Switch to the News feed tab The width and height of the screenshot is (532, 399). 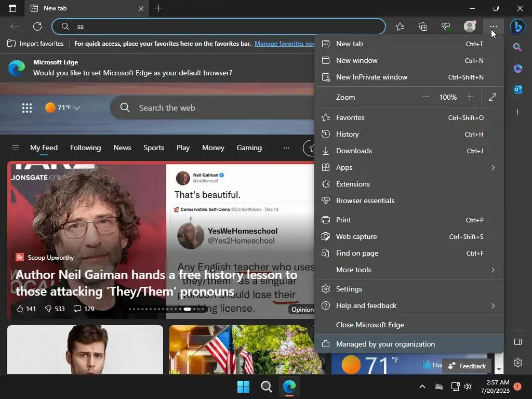[x=122, y=148]
